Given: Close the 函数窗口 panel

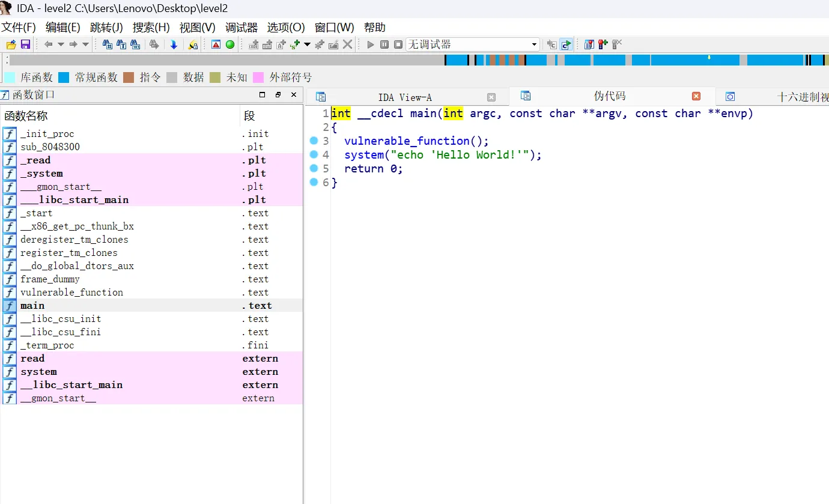Looking at the screenshot, I should point(294,95).
